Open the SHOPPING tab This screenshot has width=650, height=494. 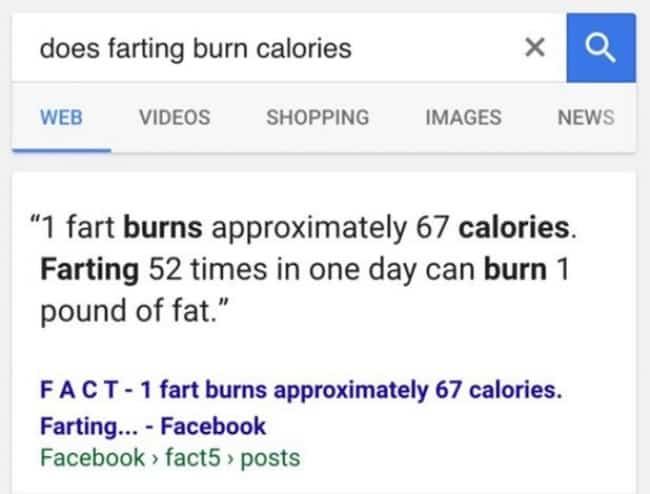tap(317, 117)
